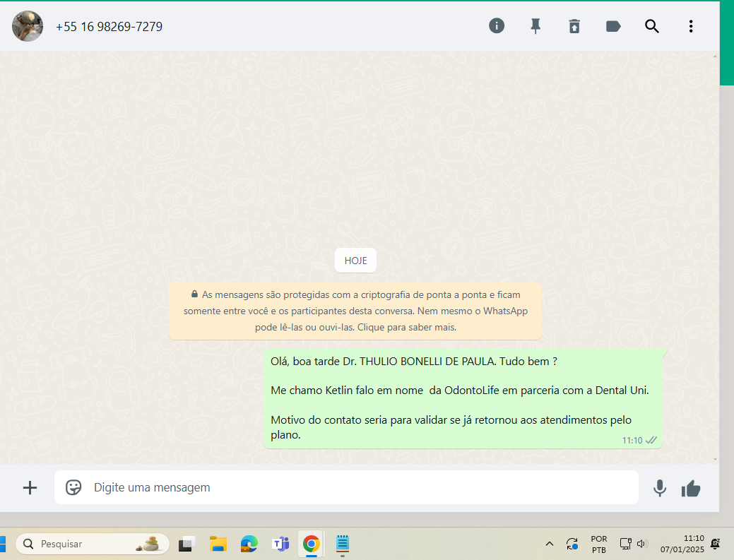Click the 11:10 message timestamp
The height and width of the screenshot is (560, 734).
[632, 440]
